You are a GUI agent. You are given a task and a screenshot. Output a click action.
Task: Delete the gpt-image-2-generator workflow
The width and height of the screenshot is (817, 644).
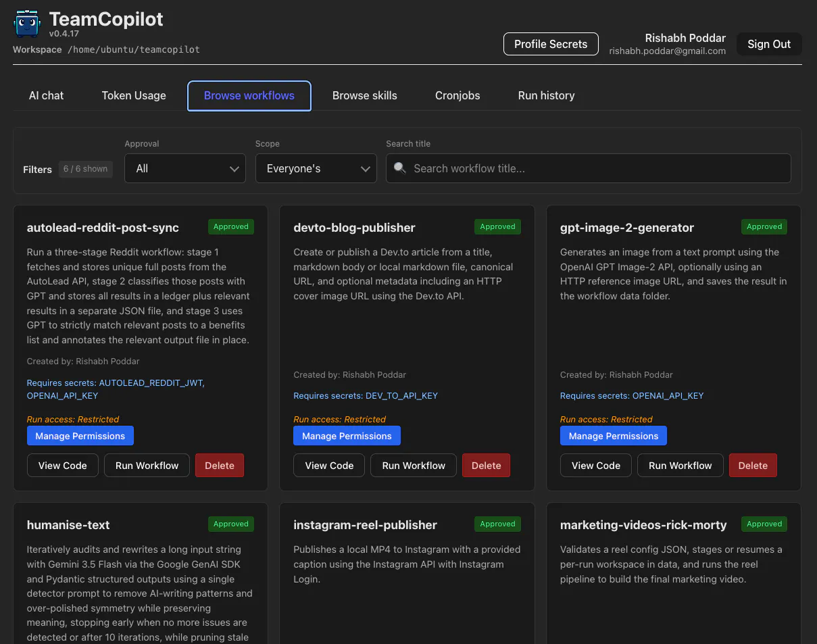753,466
